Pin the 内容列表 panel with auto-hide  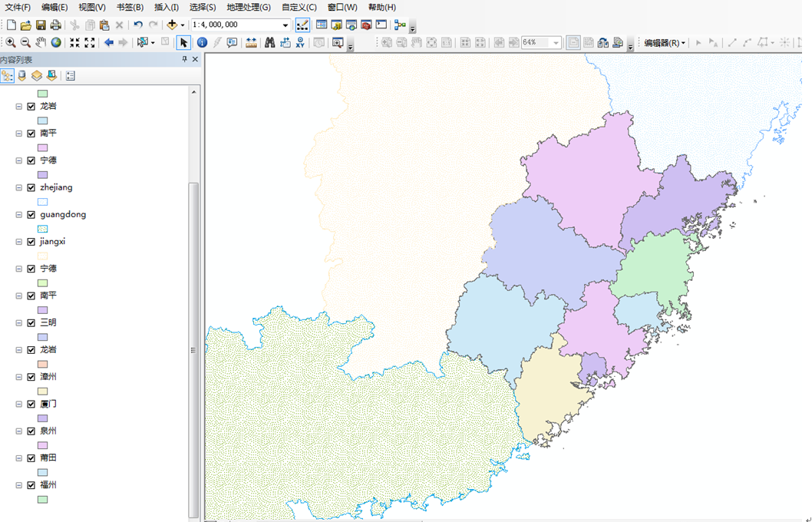click(x=184, y=60)
